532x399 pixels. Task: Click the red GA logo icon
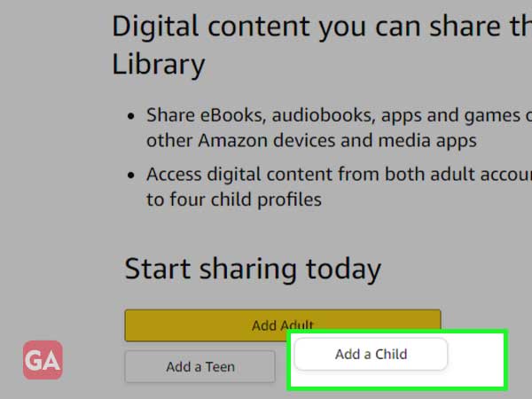pos(43,360)
